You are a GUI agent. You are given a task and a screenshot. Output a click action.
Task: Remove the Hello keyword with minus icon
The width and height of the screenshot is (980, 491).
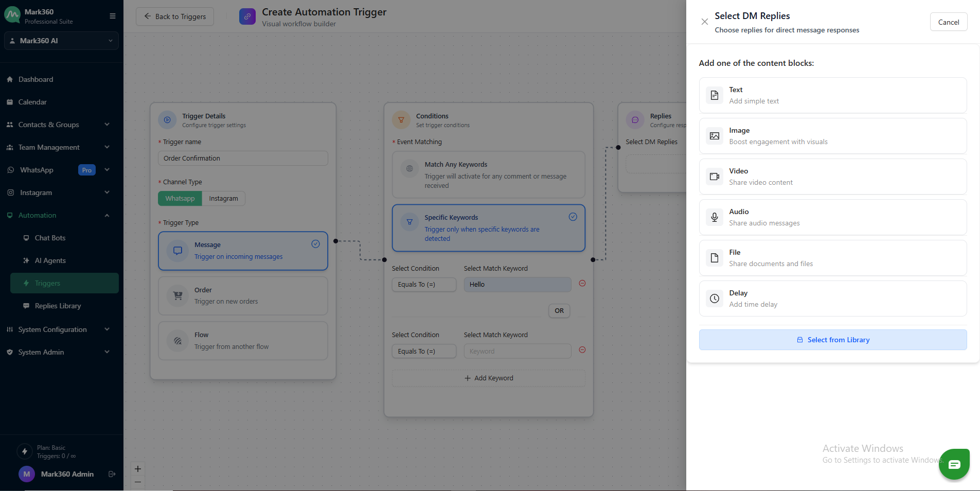(x=582, y=283)
